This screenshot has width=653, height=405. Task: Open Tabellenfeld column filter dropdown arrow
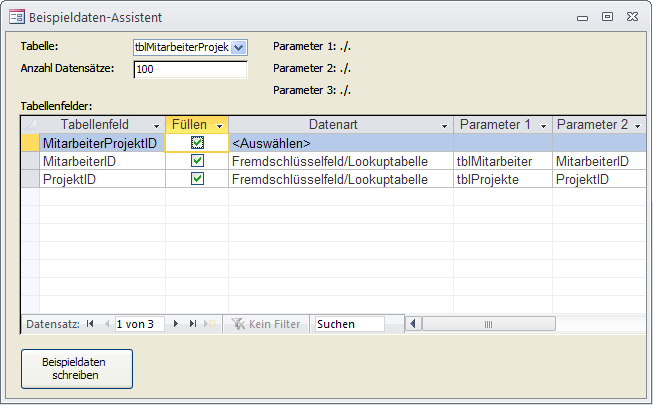156,125
